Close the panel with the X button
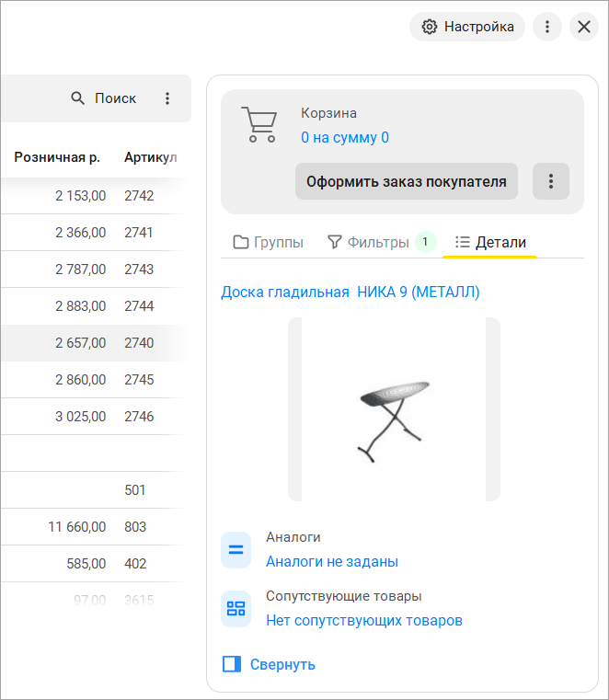 [584, 27]
